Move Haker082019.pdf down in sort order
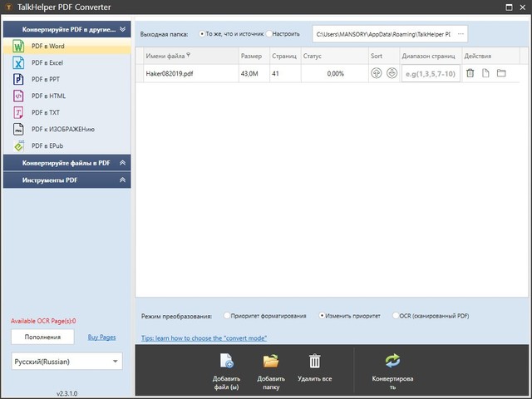This screenshot has height=399, width=532. pyautogui.click(x=391, y=73)
